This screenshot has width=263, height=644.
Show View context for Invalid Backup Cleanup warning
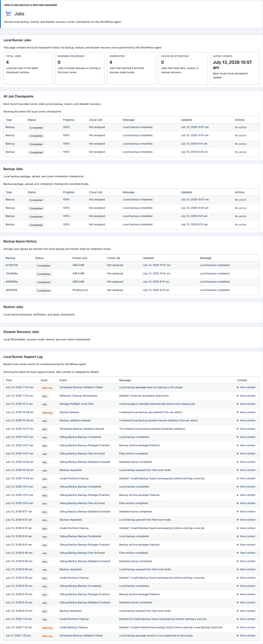click(246, 627)
